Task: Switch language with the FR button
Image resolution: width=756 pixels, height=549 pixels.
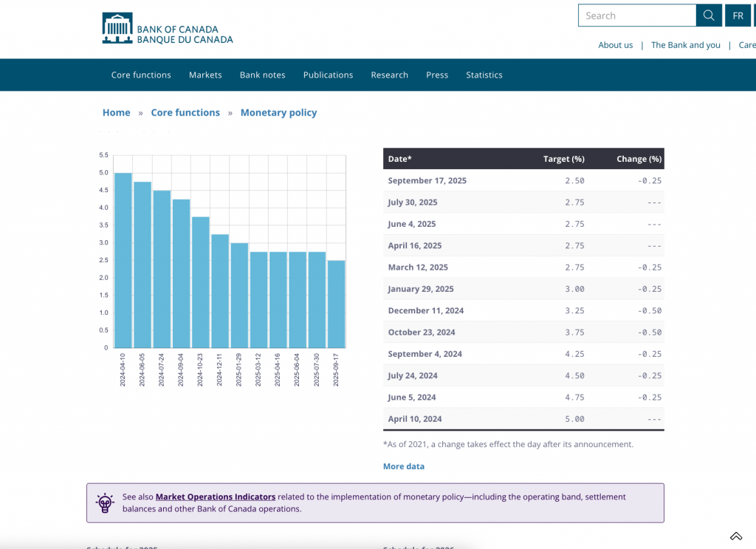Action: (x=738, y=16)
